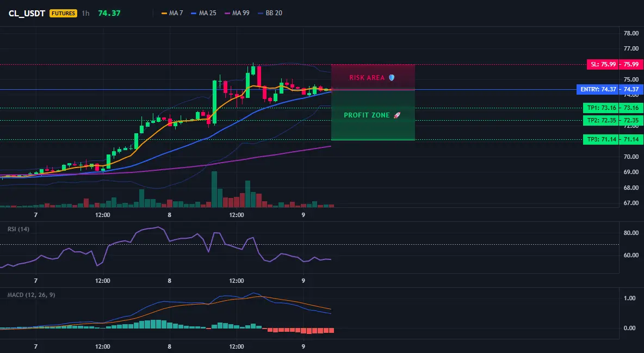
Task: Toggle the BB 20 legend entry
Action: (270, 13)
